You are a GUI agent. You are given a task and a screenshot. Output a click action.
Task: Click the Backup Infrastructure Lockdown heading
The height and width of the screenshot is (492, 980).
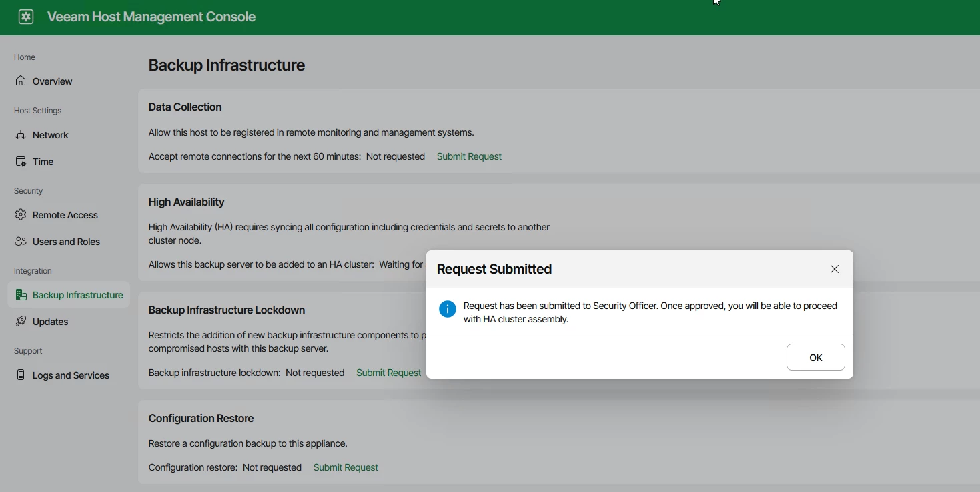tap(227, 310)
